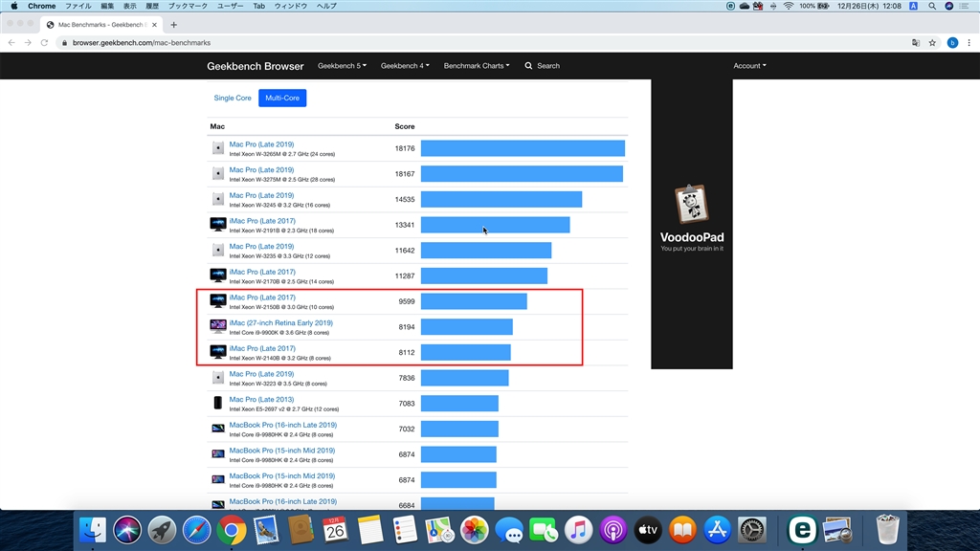Open Music from the Dock
The height and width of the screenshot is (551, 980).
point(578,530)
